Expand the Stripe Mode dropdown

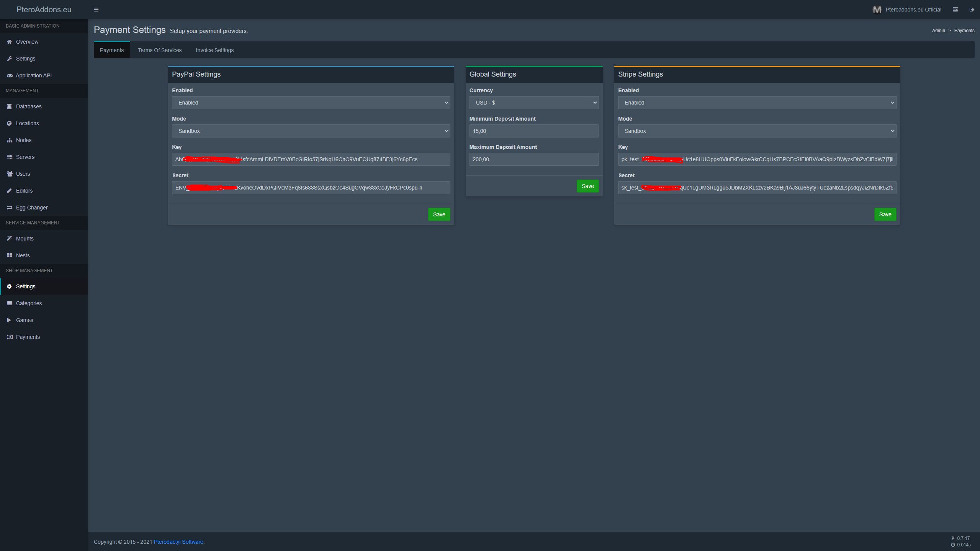click(757, 131)
